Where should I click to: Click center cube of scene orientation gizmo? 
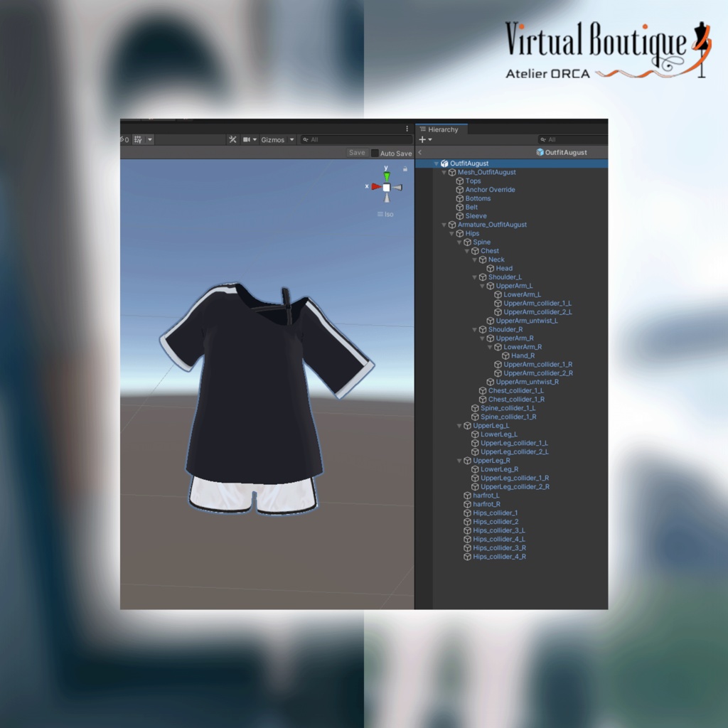pyautogui.click(x=386, y=186)
